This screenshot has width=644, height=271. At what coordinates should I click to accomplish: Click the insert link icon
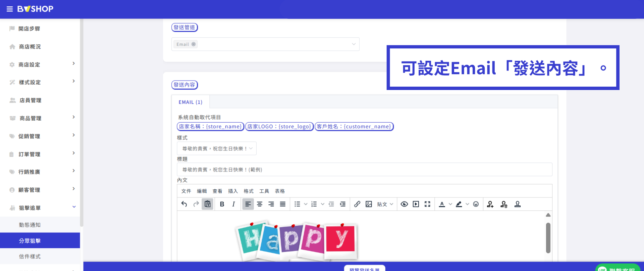pyautogui.click(x=357, y=204)
